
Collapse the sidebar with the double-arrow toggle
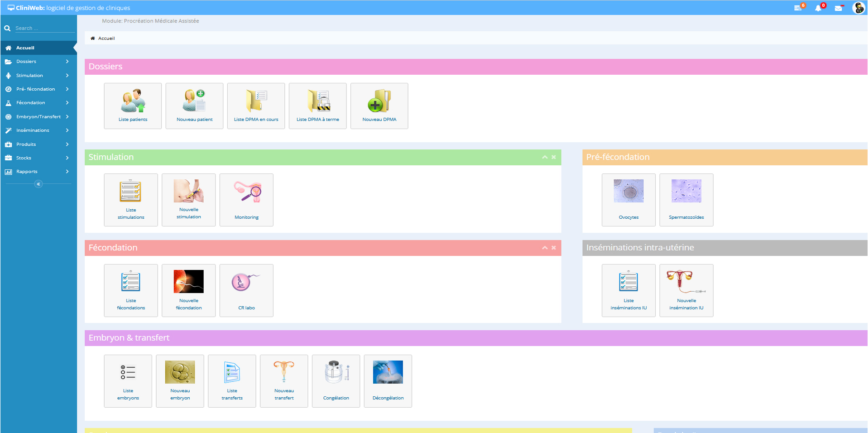tap(38, 184)
